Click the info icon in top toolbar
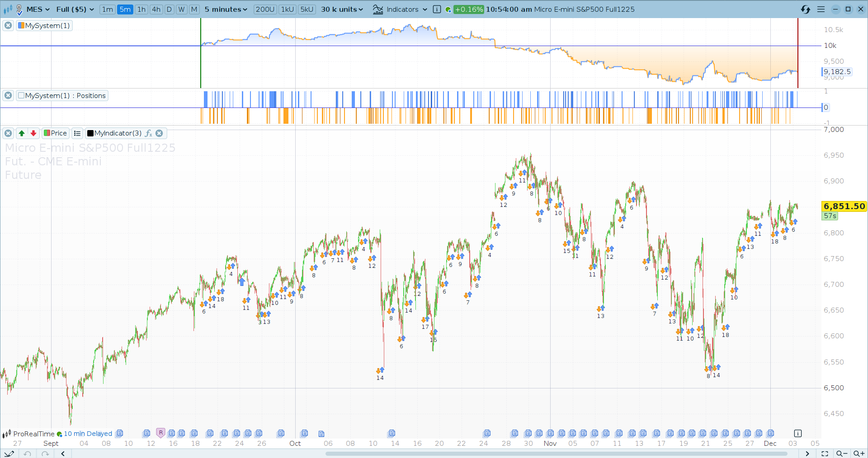 (x=437, y=9)
